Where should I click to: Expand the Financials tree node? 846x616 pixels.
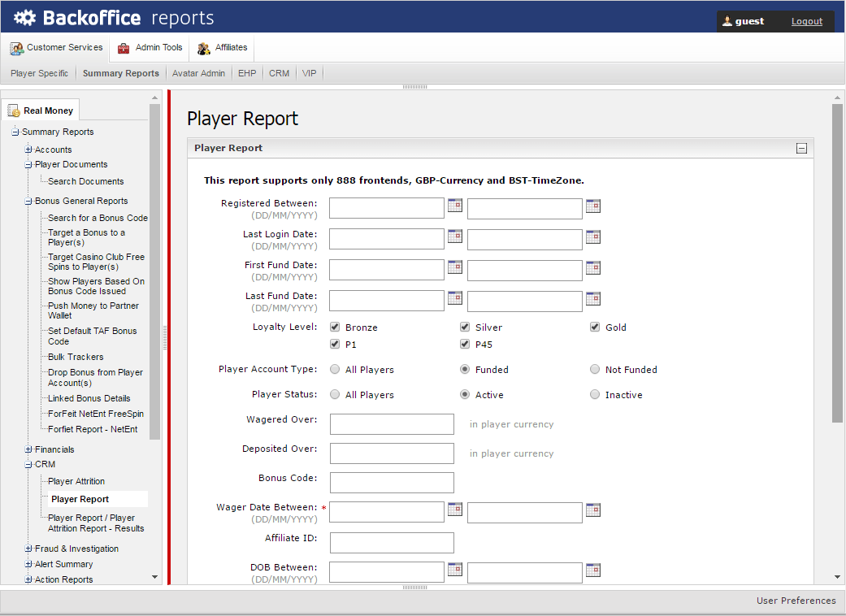coord(28,449)
